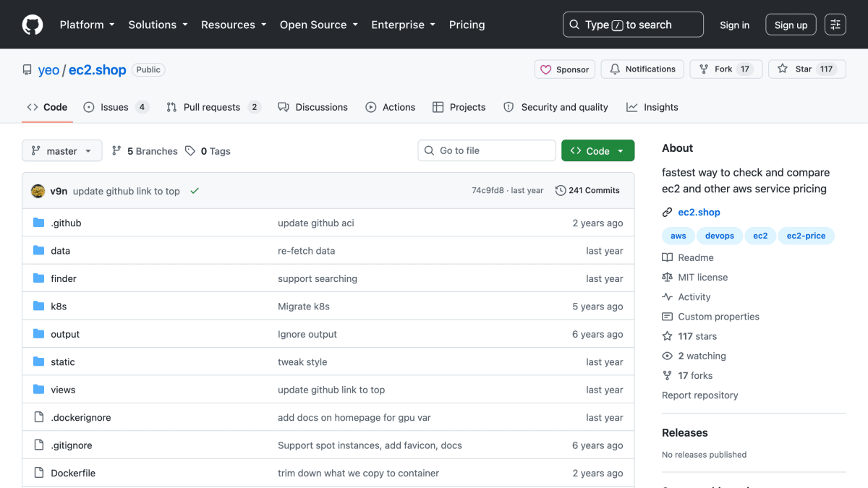Click the appearance settings icon in header
Screen dimensions: 868x488
835,25
